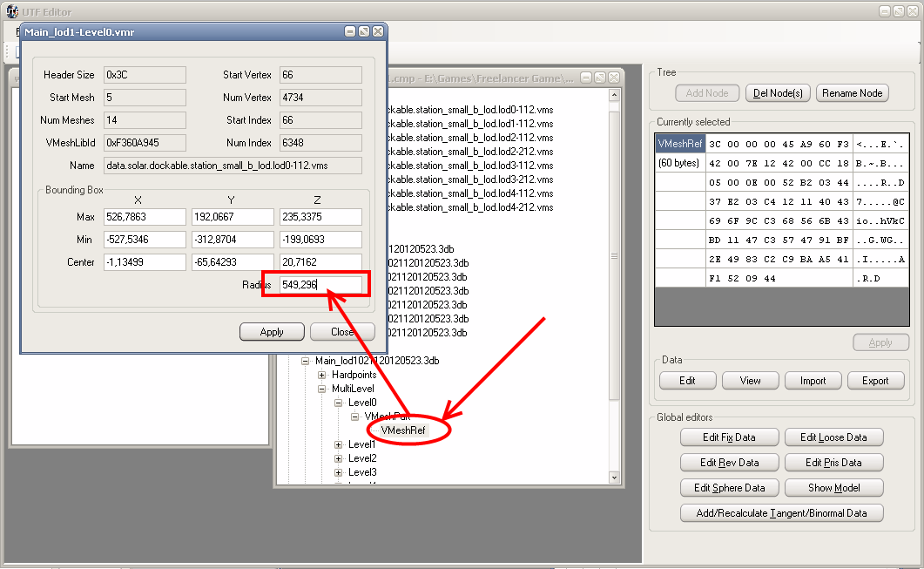The height and width of the screenshot is (569, 924).
Task: Click the Num Meshes field showing 14
Action: click(145, 120)
